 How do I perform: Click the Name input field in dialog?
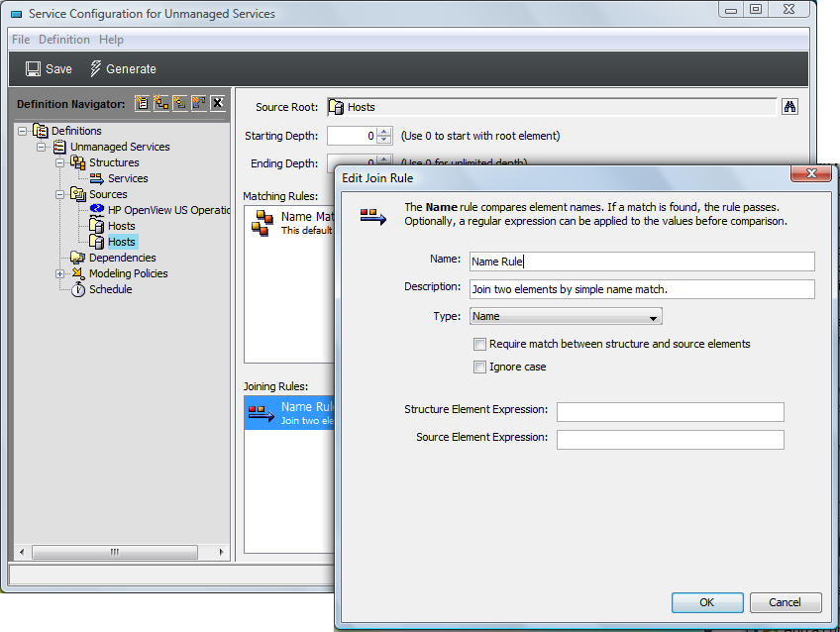click(642, 262)
